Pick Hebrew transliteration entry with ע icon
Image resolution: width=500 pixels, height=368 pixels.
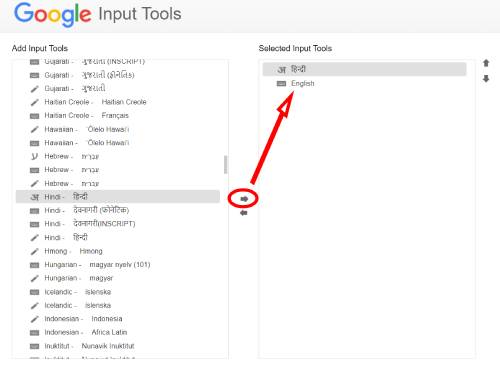118,156
